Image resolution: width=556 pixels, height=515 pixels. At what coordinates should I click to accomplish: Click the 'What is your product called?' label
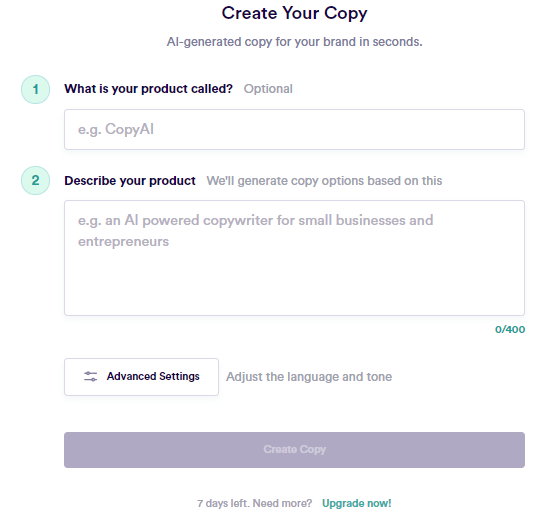click(148, 89)
